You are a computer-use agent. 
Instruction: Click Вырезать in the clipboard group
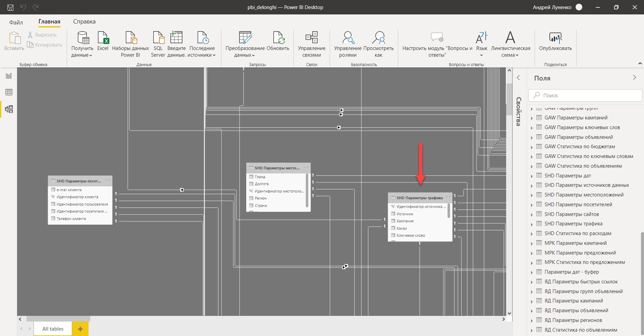pyautogui.click(x=42, y=35)
